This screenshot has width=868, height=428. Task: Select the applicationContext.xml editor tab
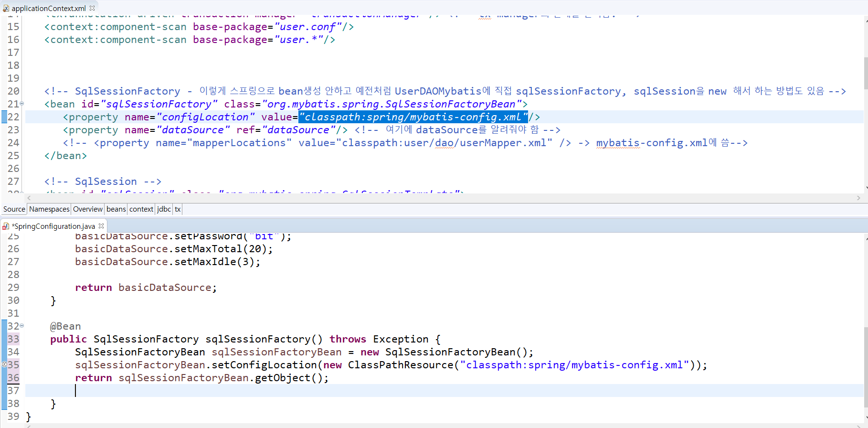pyautogui.click(x=49, y=8)
